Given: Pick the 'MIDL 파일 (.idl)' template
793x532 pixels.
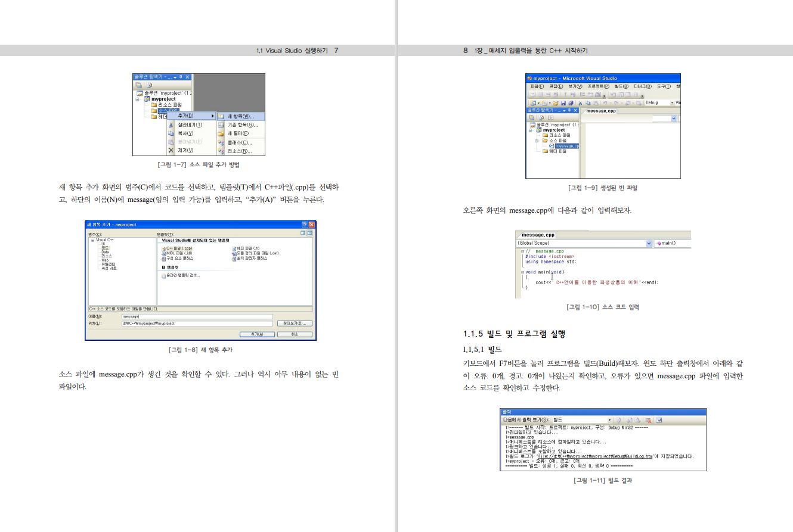Looking at the screenshot, I should (x=176, y=253).
